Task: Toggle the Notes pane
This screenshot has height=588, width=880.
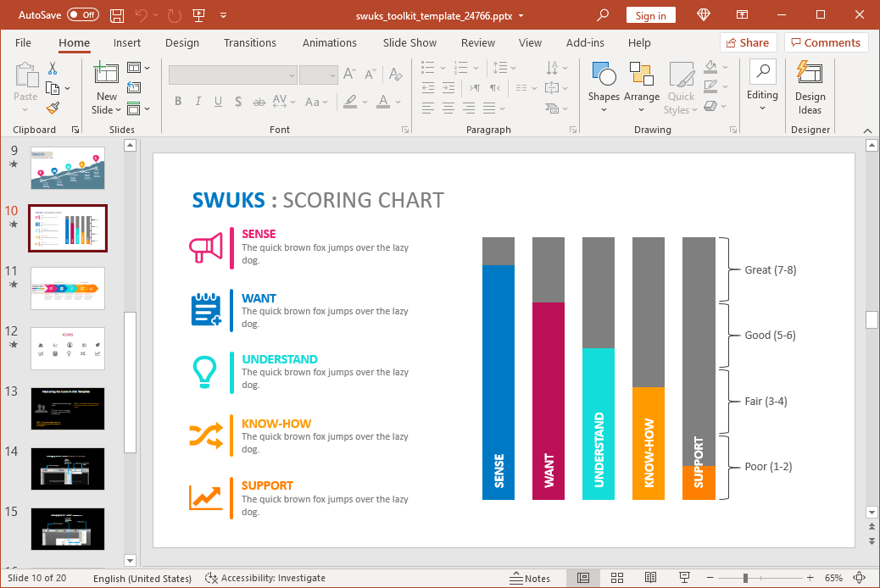Action: click(x=530, y=578)
